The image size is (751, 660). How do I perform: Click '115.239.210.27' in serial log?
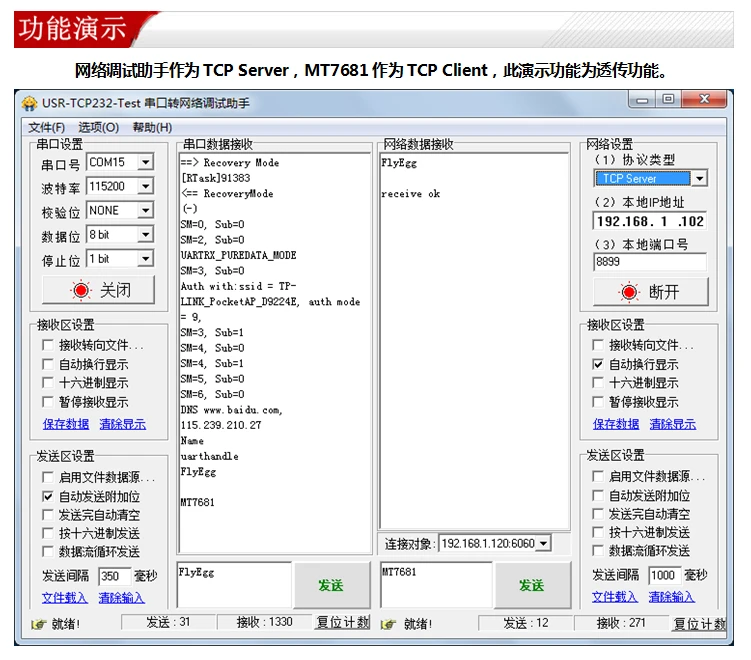221,425
